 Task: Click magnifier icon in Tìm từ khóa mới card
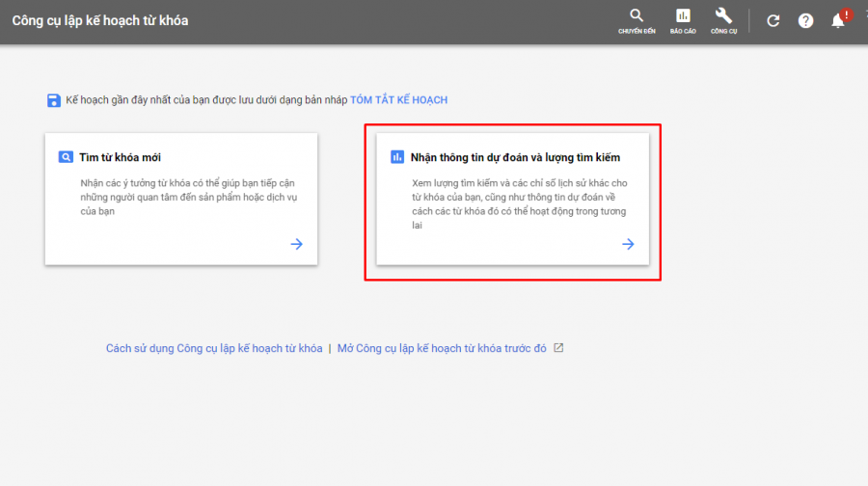click(x=66, y=157)
